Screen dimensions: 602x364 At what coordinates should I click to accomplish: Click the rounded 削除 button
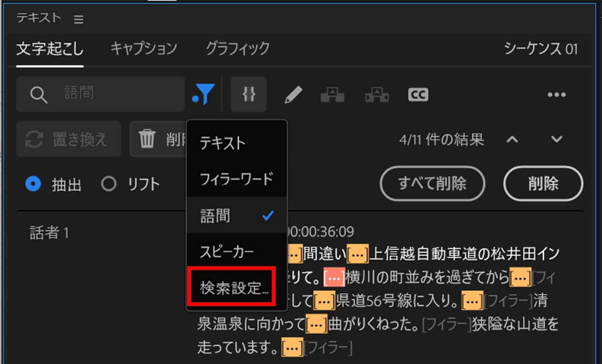[543, 184]
